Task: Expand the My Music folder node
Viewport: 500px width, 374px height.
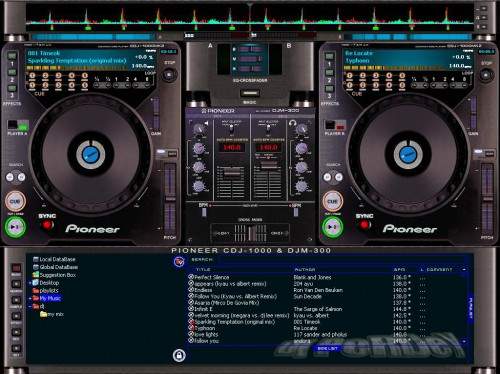Action: (30, 298)
